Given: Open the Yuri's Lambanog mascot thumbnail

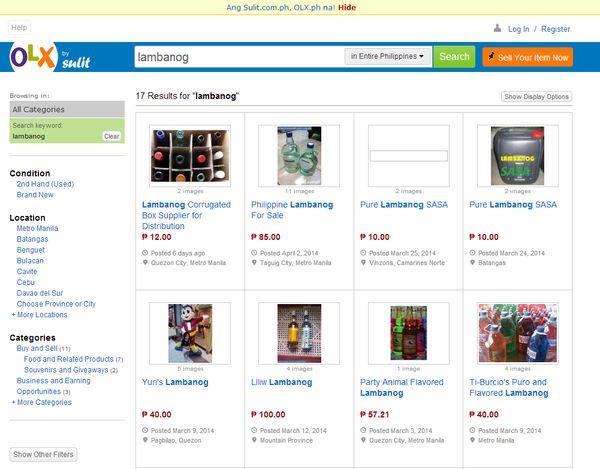Looking at the screenshot, I should coord(190,333).
